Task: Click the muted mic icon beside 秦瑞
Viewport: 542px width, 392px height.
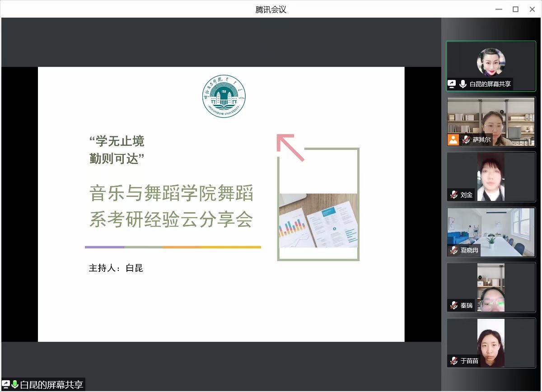Action: (453, 306)
